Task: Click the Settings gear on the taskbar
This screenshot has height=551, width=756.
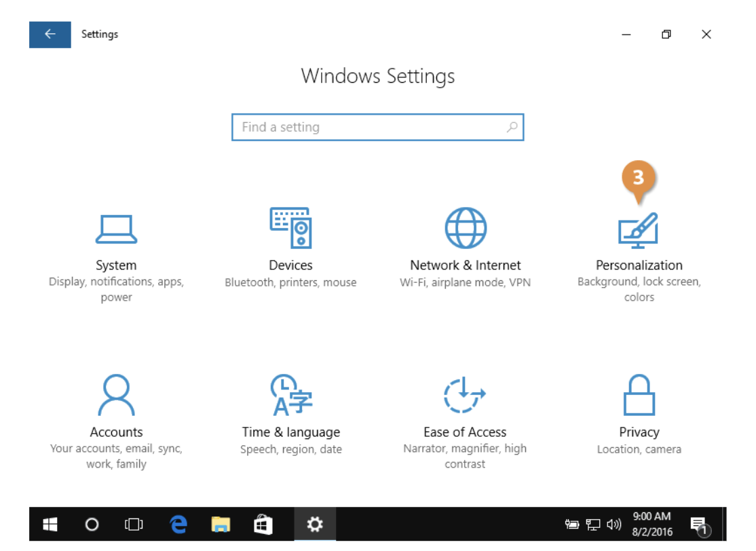Action: tap(315, 525)
